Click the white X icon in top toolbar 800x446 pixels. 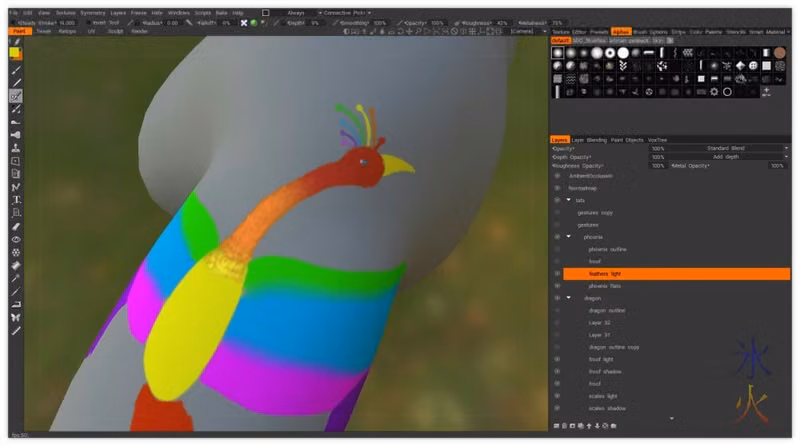pos(244,23)
